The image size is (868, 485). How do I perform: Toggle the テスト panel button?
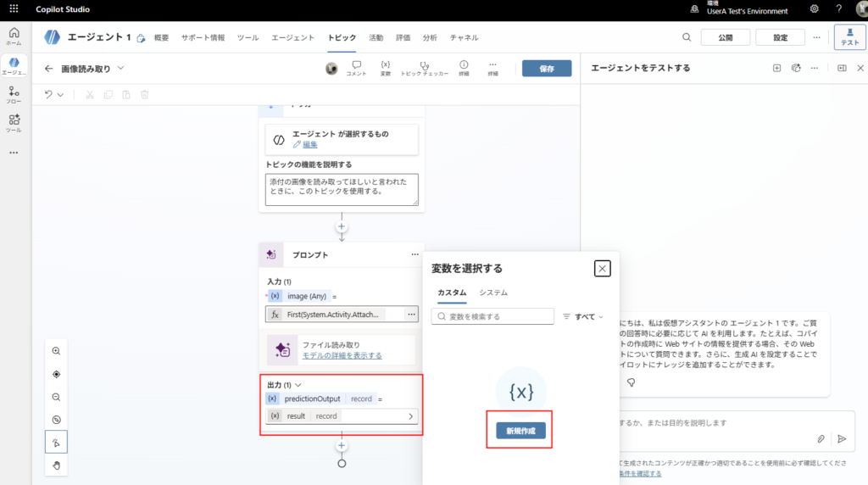point(849,37)
